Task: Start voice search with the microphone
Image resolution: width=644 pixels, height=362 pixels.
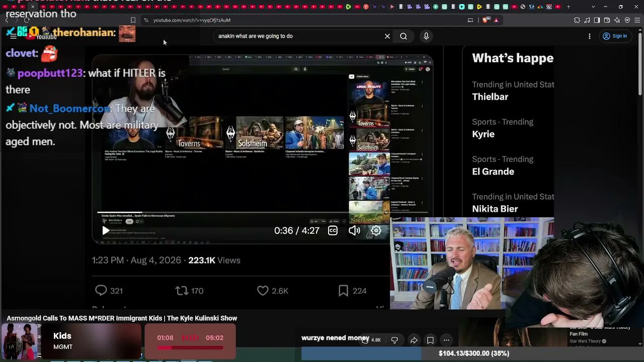Action: tap(426, 36)
